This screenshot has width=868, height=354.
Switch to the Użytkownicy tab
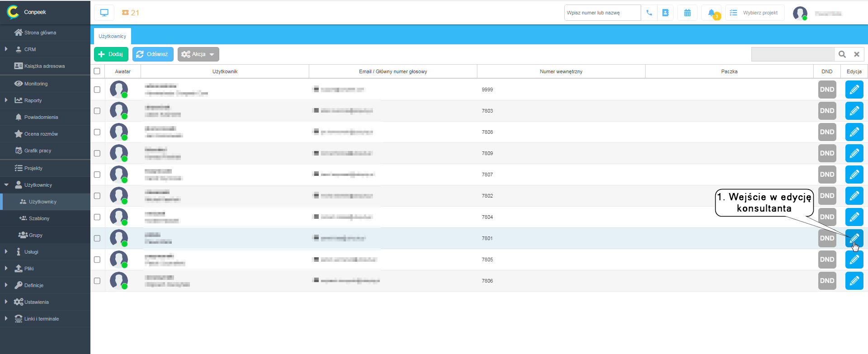pyautogui.click(x=112, y=36)
